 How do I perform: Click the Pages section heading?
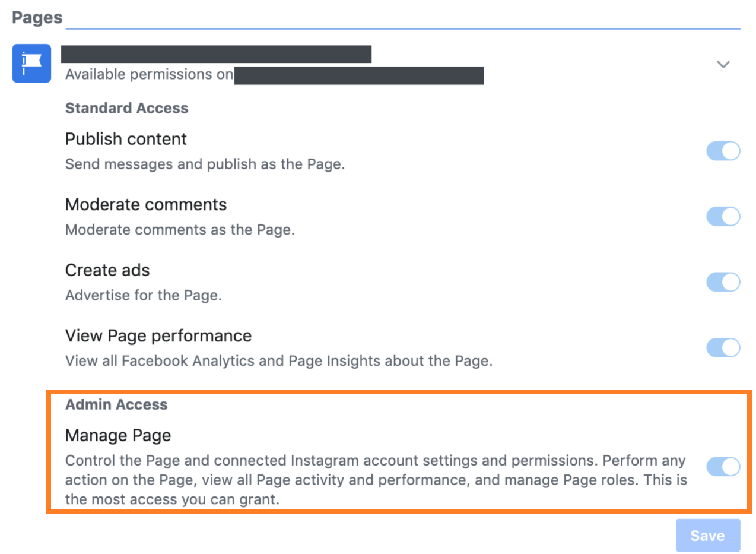[x=37, y=17]
